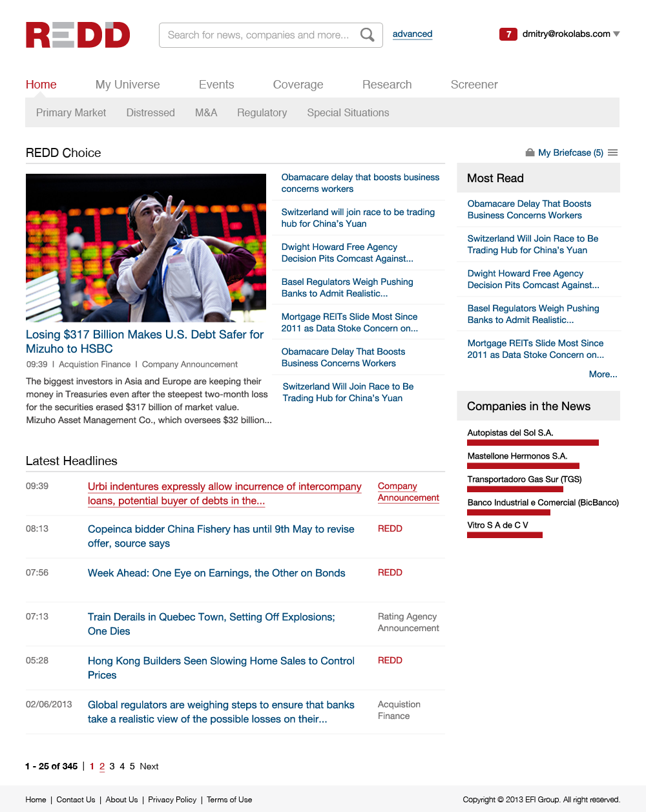
Task: Expand the dmitry@rokolabs.com account dropdown arrow
Action: point(616,34)
